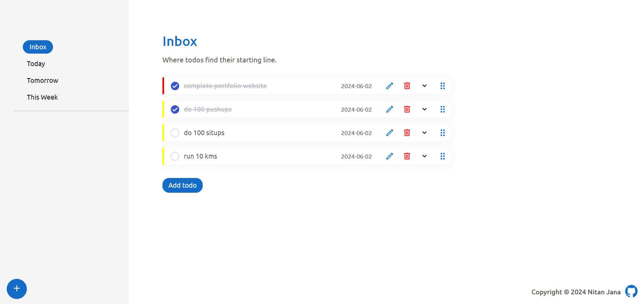This screenshot has width=644, height=304.
Task: Delete the 'do 100 pushups' todo
Action: (407, 109)
